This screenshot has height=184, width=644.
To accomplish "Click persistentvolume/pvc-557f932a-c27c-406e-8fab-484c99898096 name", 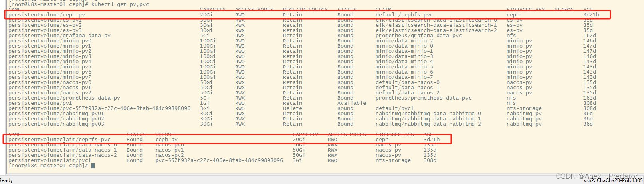I will tap(99, 108).
